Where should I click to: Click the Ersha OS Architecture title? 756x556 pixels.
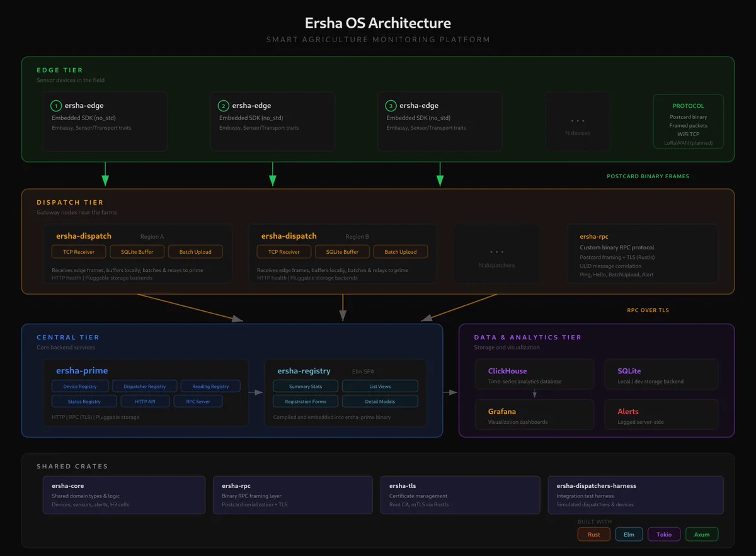tap(378, 23)
